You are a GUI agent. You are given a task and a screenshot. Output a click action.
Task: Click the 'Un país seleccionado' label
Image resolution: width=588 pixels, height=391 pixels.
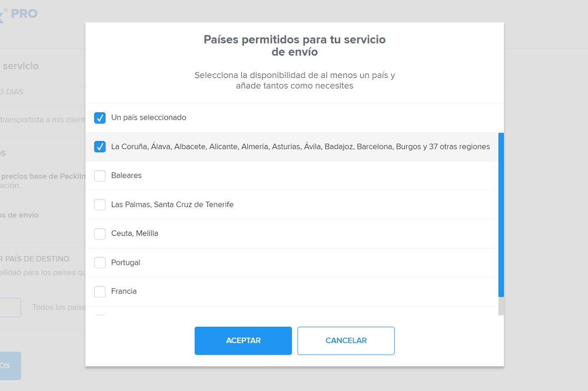click(149, 117)
